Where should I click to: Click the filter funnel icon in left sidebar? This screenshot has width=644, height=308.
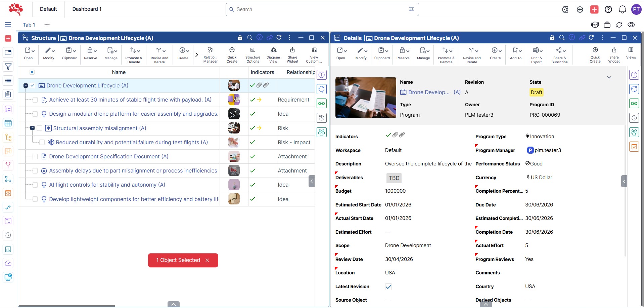coord(8,67)
